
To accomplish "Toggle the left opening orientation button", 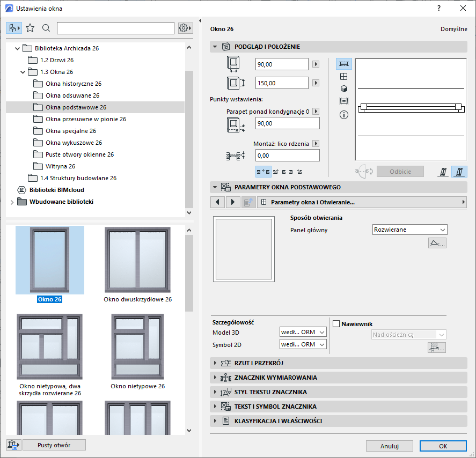I will point(443,172).
